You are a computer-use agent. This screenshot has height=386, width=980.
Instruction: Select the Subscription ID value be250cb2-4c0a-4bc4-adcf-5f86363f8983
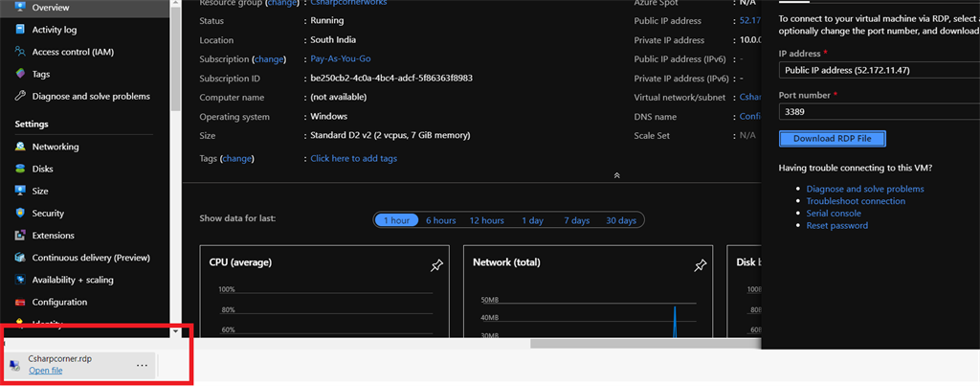[391, 79]
